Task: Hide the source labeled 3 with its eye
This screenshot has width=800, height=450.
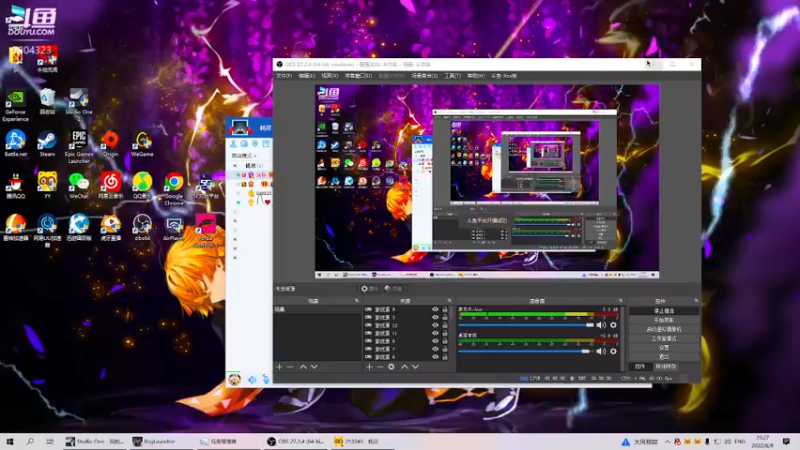Action: [435, 317]
